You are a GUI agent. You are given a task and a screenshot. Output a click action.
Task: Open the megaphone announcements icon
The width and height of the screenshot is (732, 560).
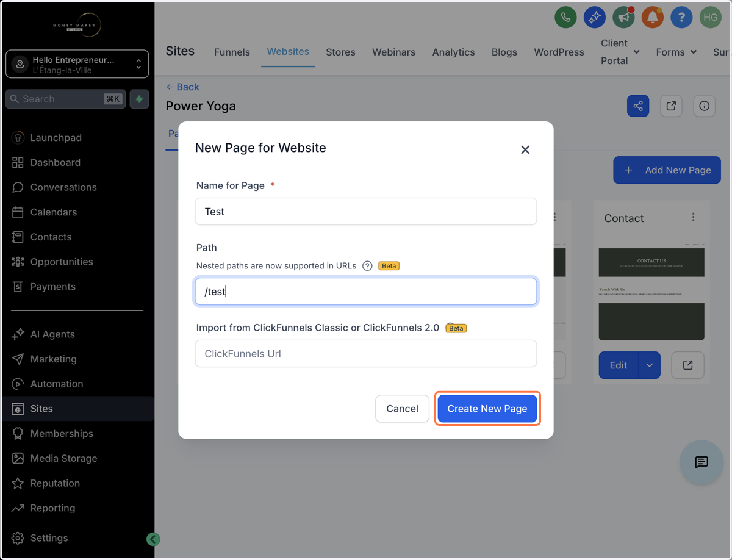pos(623,17)
